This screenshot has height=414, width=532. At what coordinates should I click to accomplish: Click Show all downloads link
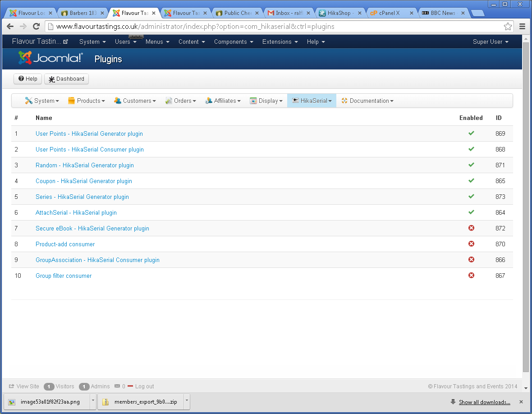click(x=485, y=402)
